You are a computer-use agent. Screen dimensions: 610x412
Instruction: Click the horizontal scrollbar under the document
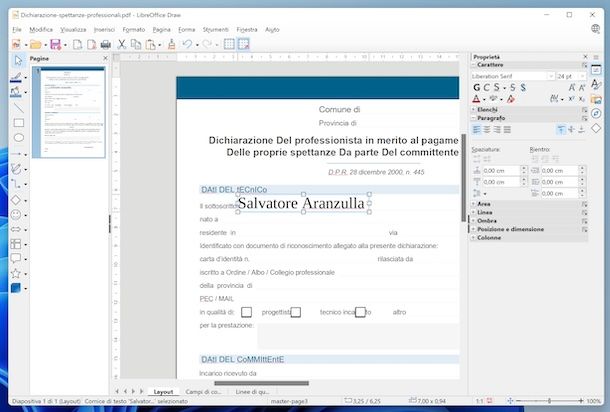(x=261, y=383)
